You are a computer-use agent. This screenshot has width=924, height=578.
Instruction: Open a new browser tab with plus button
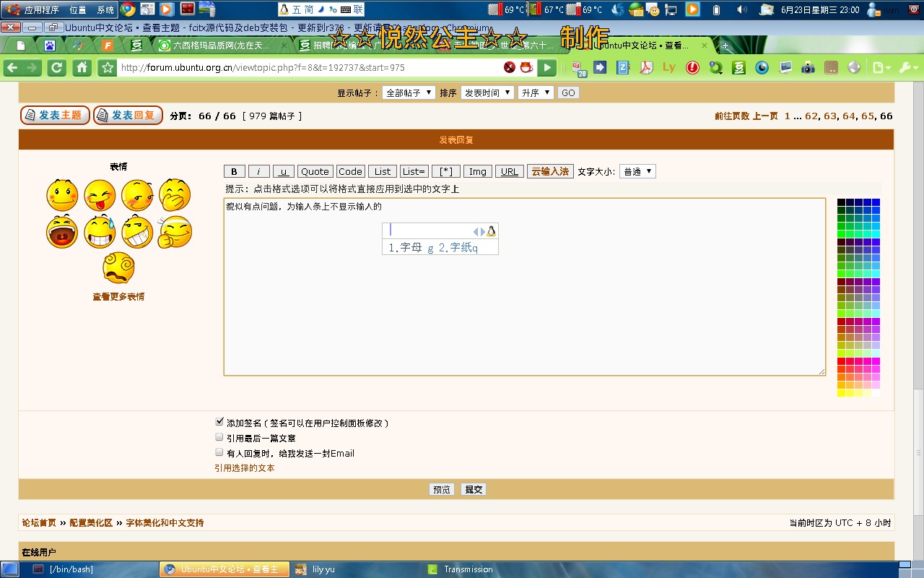click(x=725, y=46)
